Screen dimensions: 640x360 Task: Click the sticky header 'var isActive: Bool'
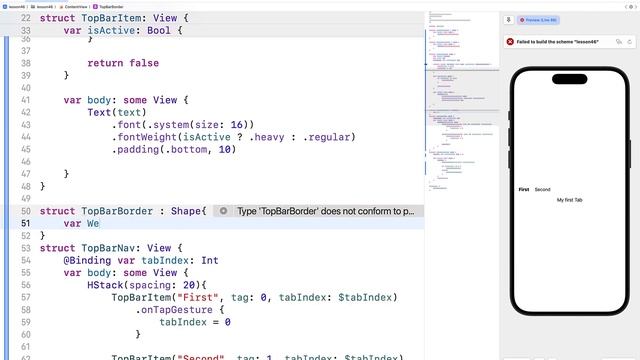point(123,31)
